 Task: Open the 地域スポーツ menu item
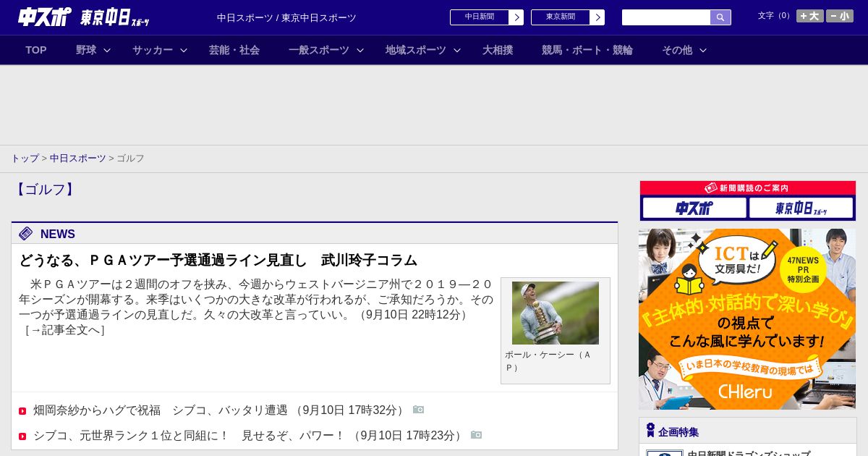[x=416, y=50]
